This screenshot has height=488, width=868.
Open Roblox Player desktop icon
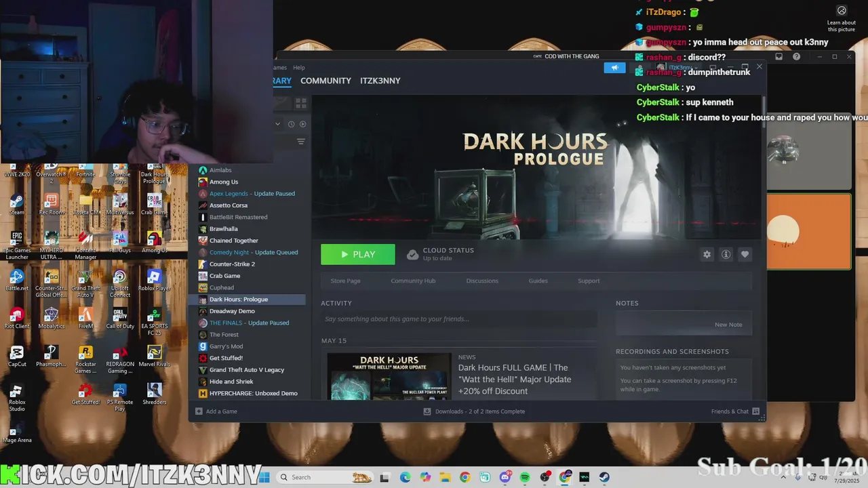point(154,280)
